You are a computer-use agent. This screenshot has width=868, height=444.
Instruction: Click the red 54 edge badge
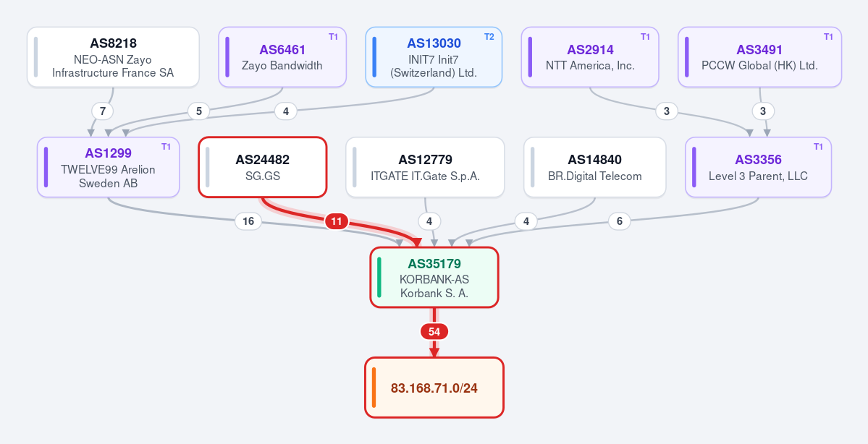point(434,332)
